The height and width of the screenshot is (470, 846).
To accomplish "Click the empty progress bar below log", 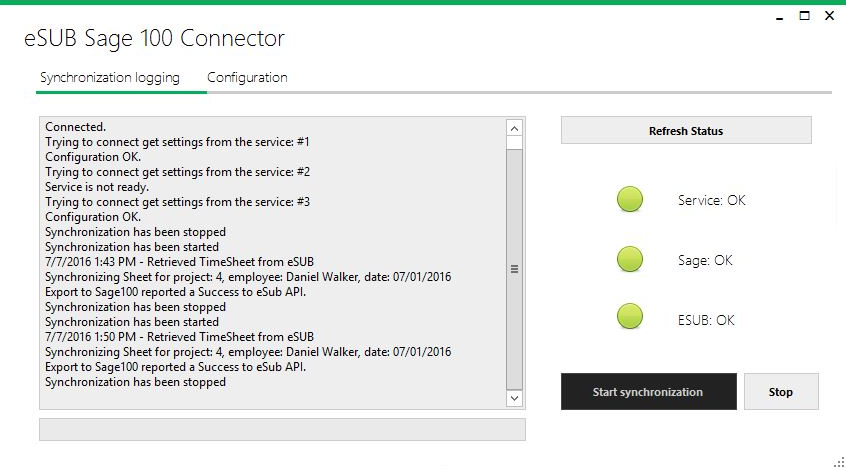I will pyautogui.click(x=282, y=430).
